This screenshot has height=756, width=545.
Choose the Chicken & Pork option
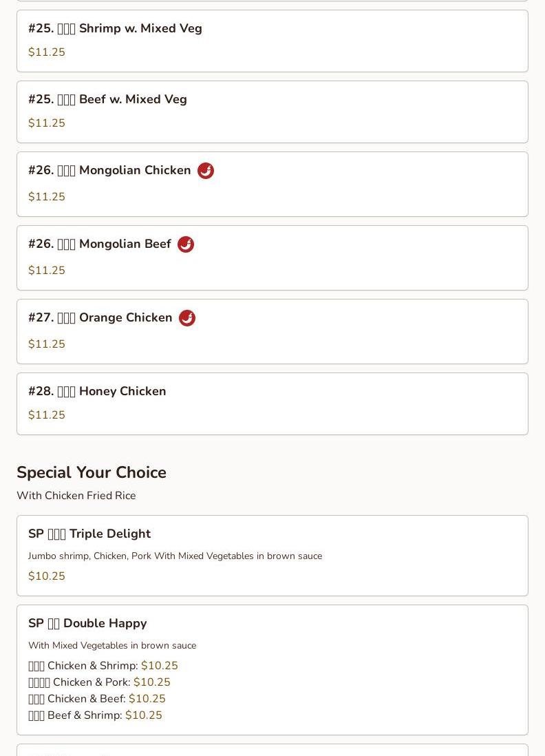click(99, 682)
